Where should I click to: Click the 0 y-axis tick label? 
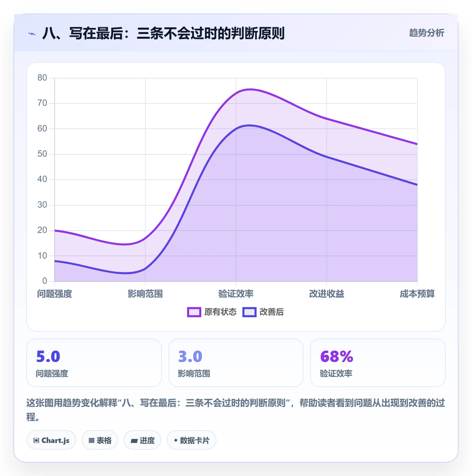pyautogui.click(x=45, y=281)
